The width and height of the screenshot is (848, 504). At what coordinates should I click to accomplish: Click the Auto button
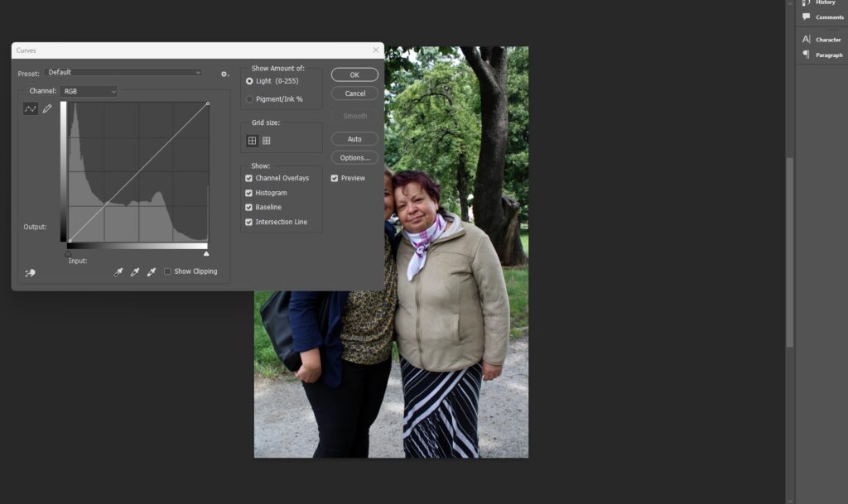pos(354,139)
